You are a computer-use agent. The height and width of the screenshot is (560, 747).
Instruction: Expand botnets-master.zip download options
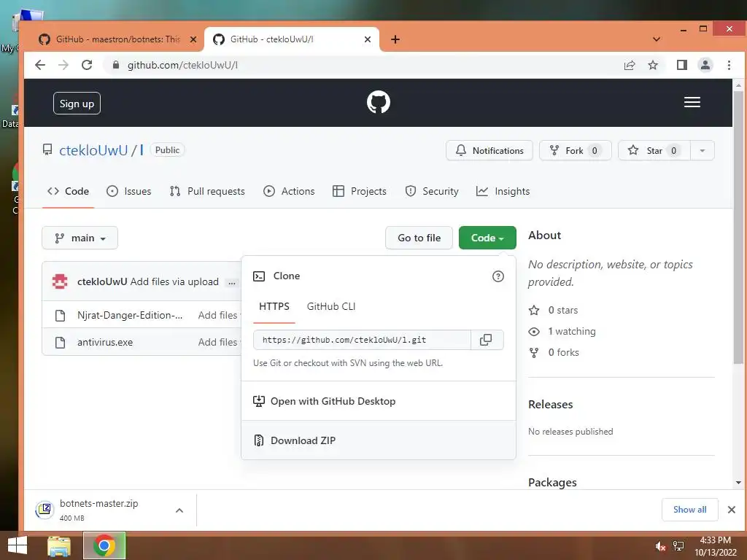click(179, 510)
